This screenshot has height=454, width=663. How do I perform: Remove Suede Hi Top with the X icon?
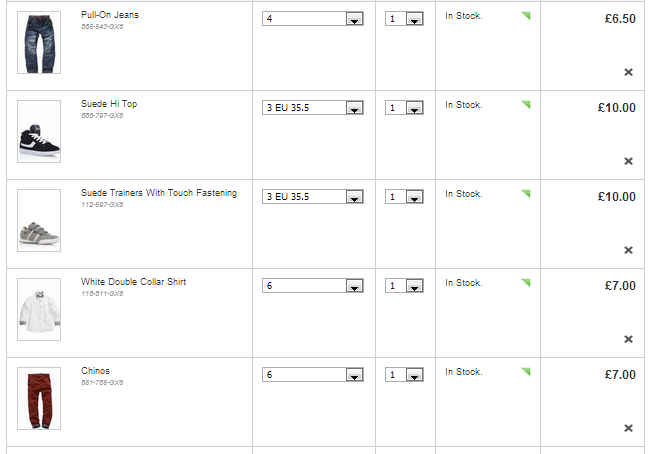(628, 161)
